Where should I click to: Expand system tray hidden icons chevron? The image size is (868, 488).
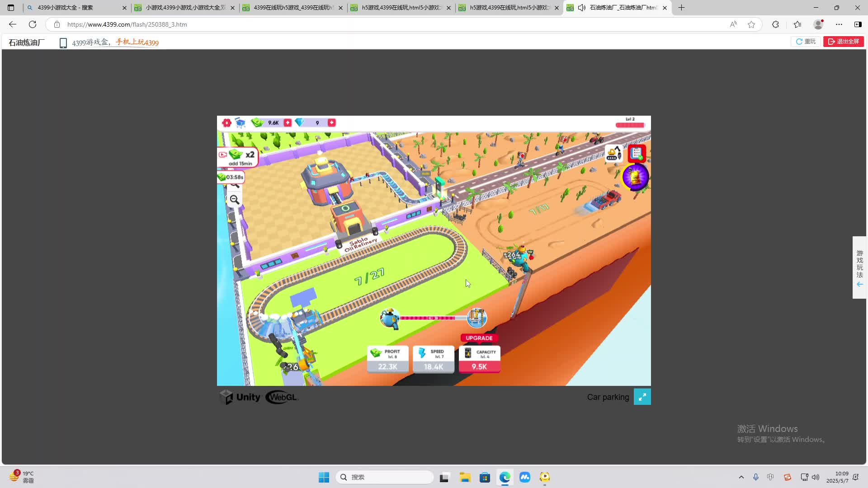pos(741,477)
